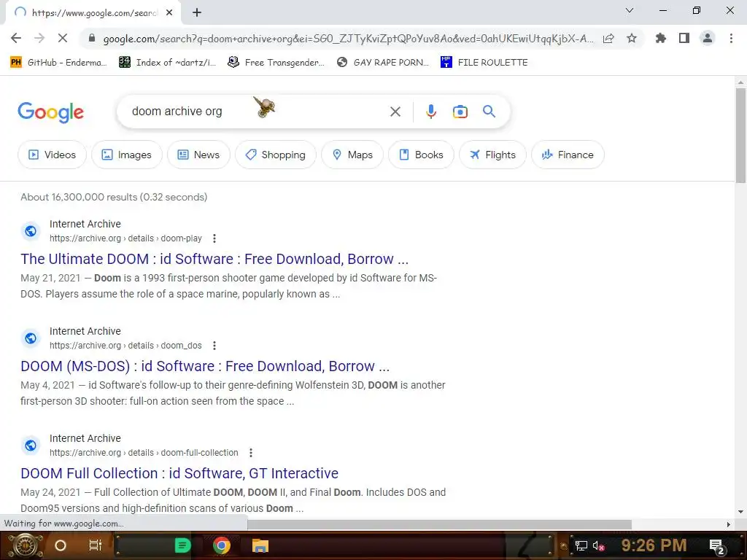
Task: Filter results by Maps
Action: tap(352, 155)
